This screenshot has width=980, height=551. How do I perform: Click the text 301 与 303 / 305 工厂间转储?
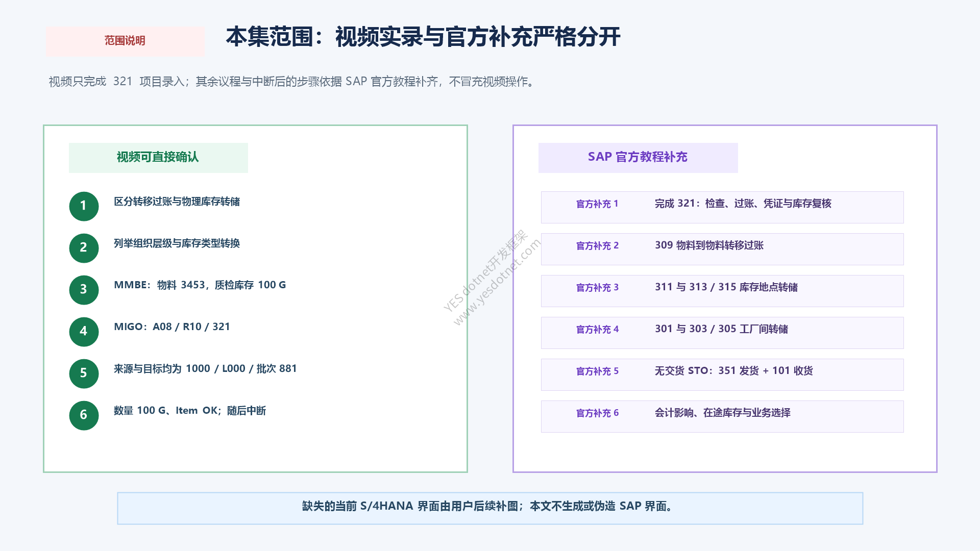pos(721,329)
